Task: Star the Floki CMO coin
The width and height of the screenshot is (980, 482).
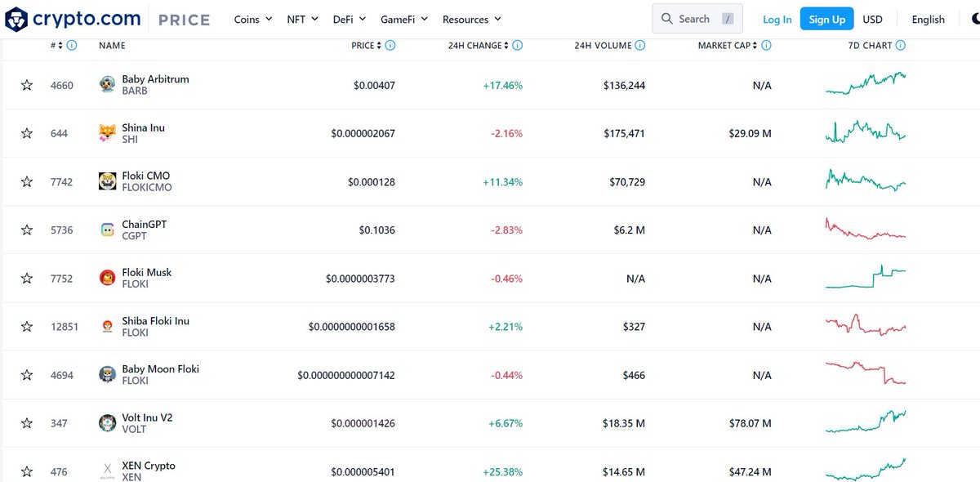Action: pos(27,181)
